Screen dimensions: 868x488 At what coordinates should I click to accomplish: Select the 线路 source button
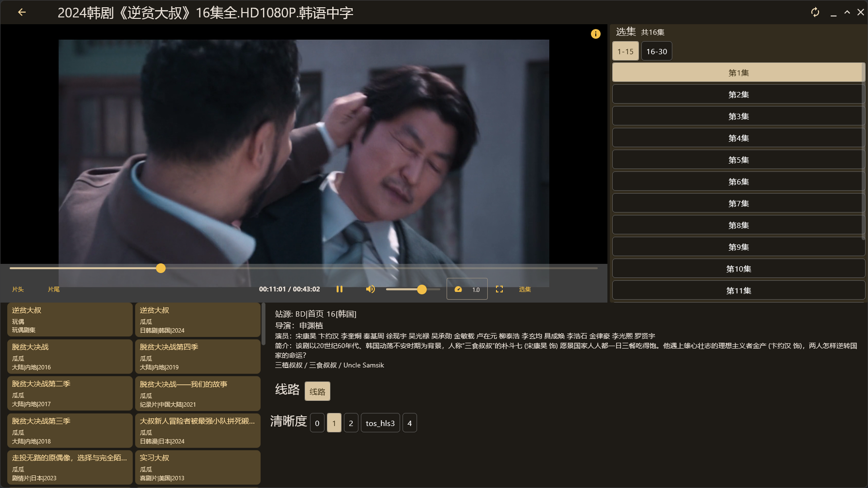(317, 391)
